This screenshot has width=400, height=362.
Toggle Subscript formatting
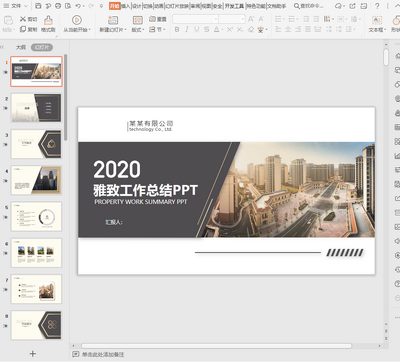coord(240,29)
